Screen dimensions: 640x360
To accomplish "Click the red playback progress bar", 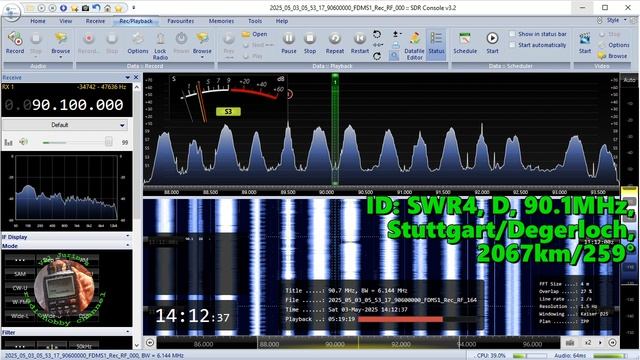I will pyautogui.click(x=400, y=319).
